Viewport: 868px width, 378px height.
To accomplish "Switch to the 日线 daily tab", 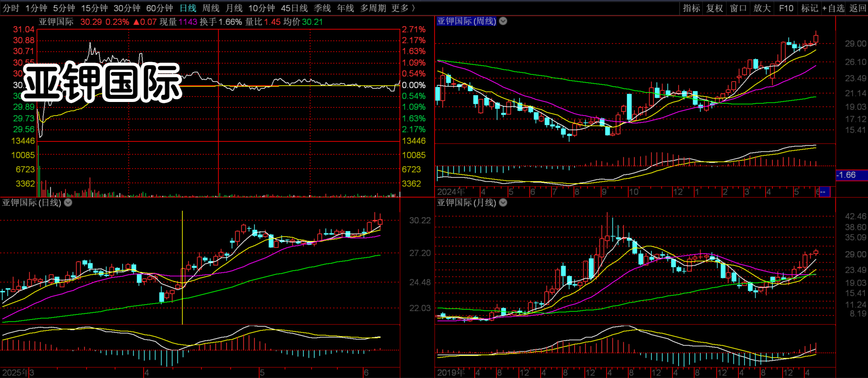I will coord(188,8).
